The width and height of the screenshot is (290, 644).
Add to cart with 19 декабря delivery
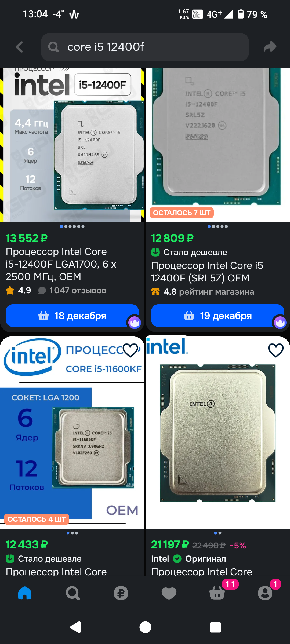(x=218, y=316)
